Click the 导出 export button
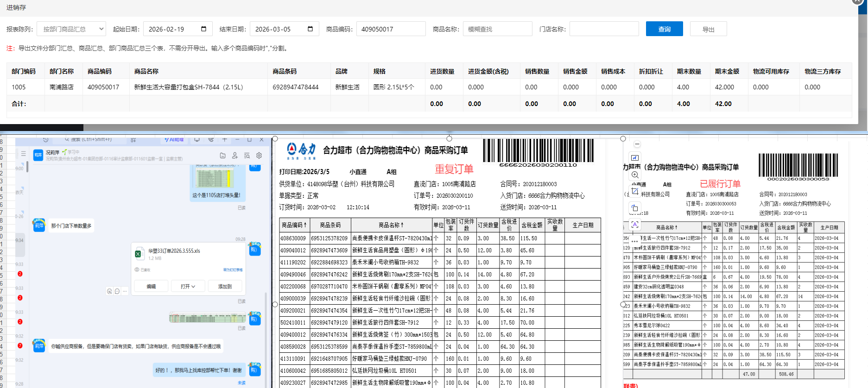The height and width of the screenshot is (388, 868). tap(708, 29)
